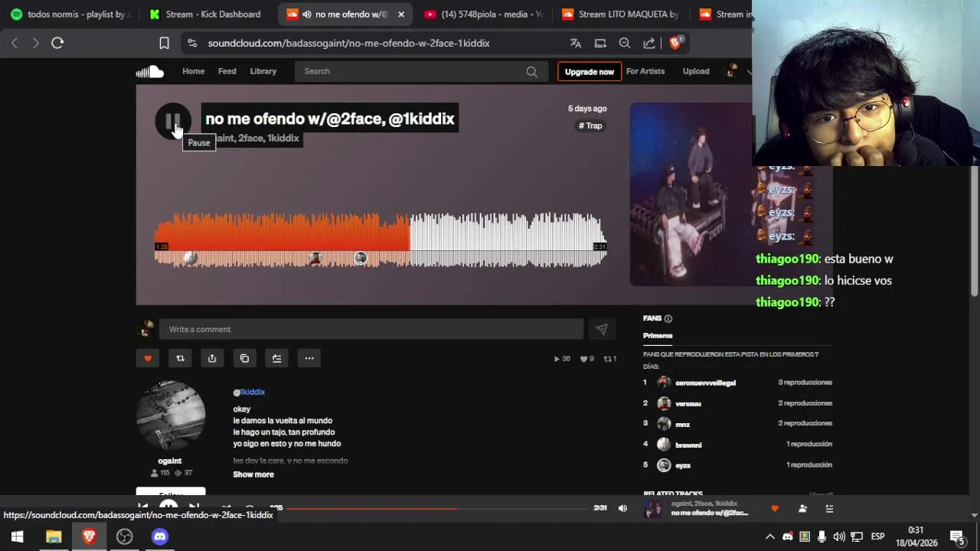Pause the track with the large pause button

[x=173, y=121]
